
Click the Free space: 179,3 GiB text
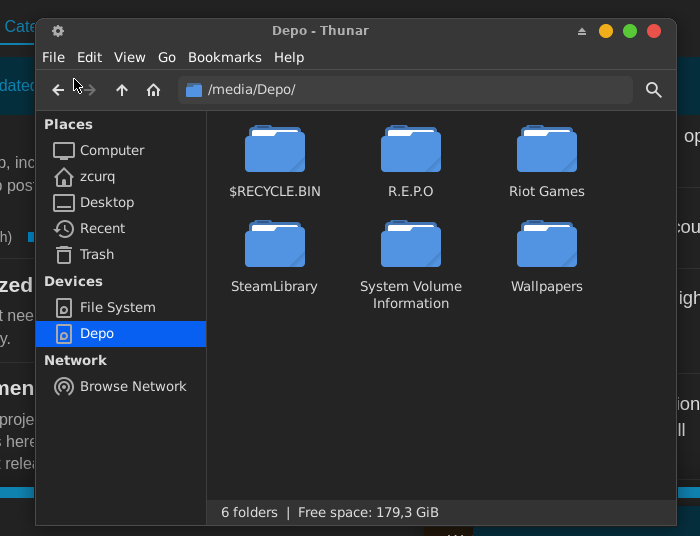(368, 512)
